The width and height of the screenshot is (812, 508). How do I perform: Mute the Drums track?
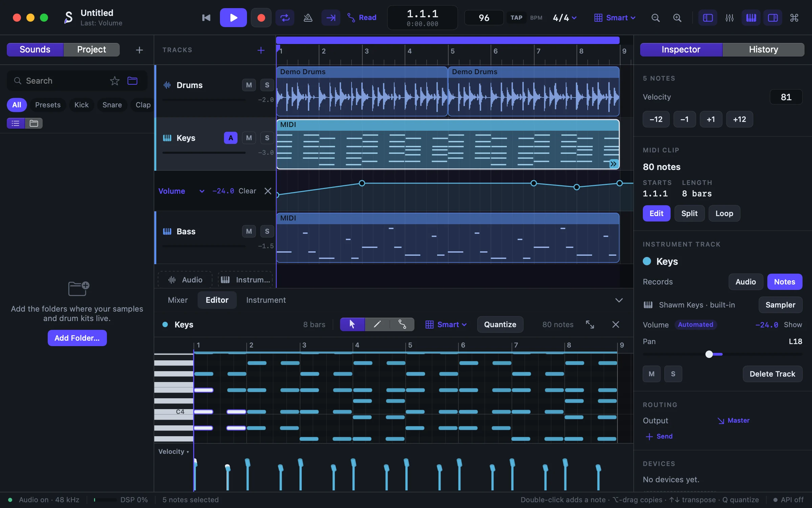[x=249, y=85]
